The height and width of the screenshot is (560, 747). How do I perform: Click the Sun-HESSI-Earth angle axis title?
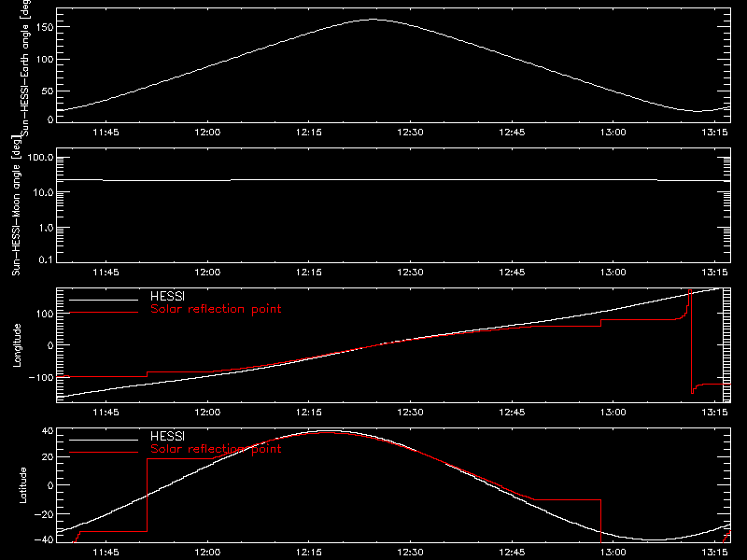(x=25, y=67)
